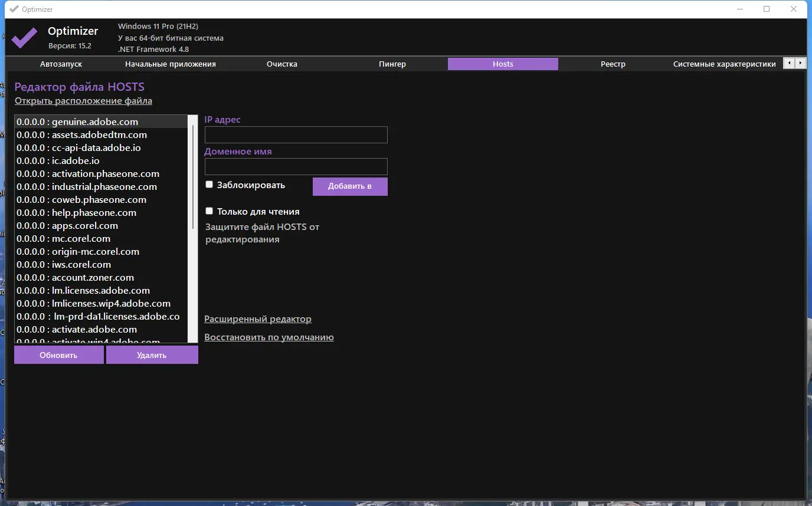Switch to the Реестр tab

pyautogui.click(x=613, y=64)
